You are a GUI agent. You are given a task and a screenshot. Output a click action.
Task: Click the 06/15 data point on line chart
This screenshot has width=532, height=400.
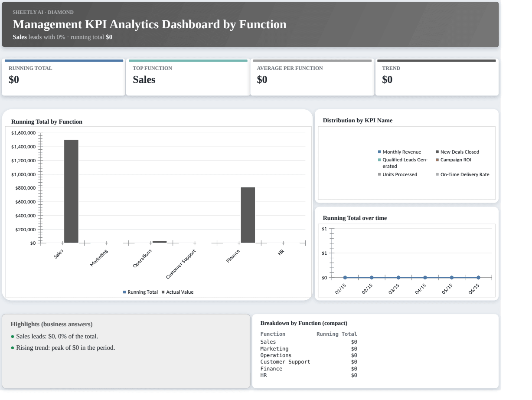[478, 278]
